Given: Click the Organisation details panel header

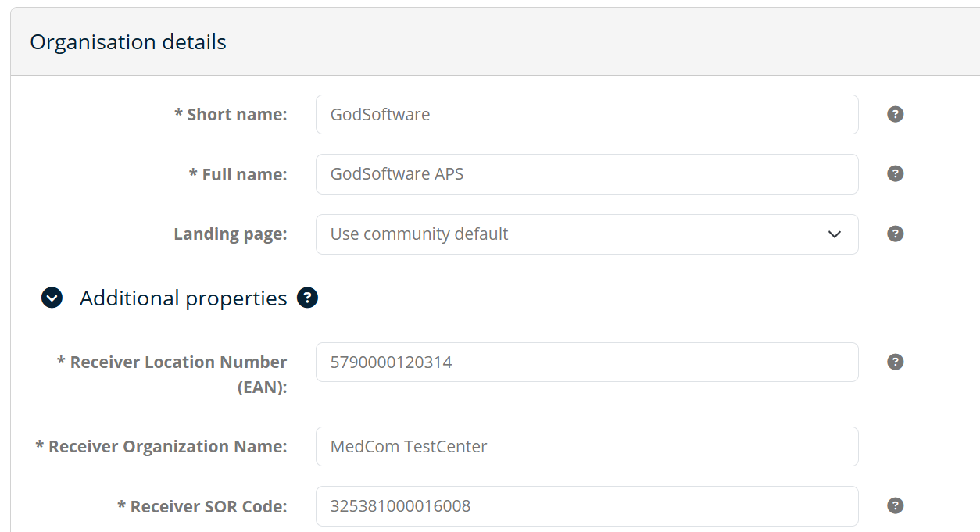Looking at the screenshot, I should pyautogui.click(x=128, y=42).
